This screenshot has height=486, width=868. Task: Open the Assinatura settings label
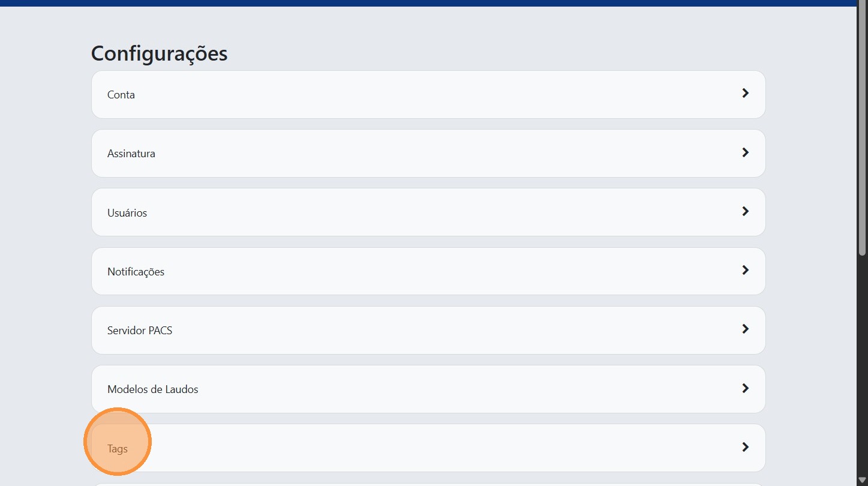pyautogui.click(x=131, y=154)
